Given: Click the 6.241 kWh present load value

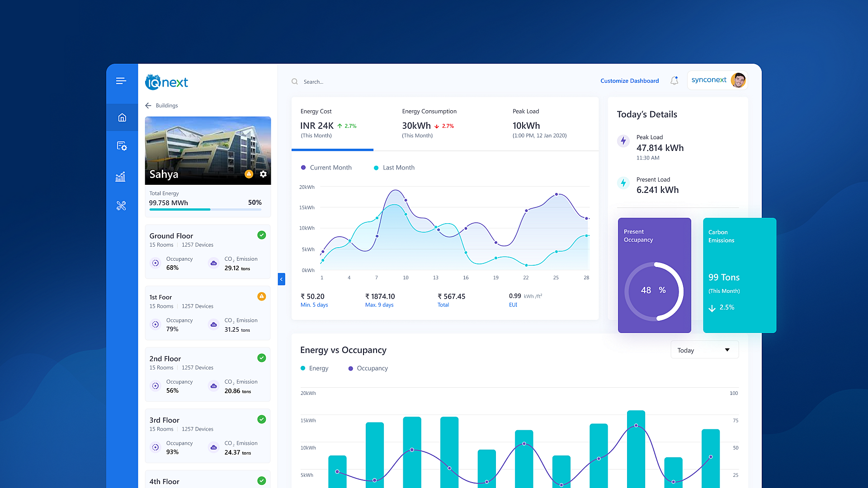Looking at the screenshot, I should pyautogui.click(x=658, y=190).
